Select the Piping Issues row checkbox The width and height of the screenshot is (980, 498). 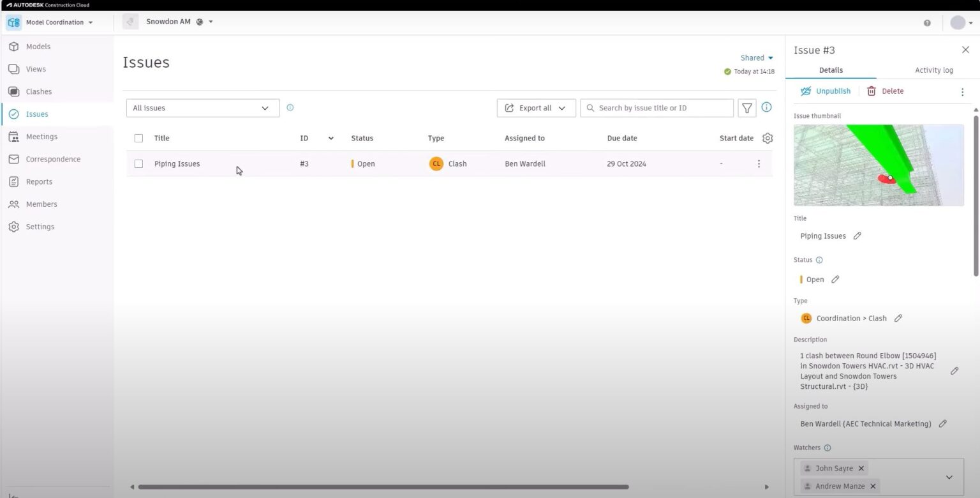click(x=138, y=163)
